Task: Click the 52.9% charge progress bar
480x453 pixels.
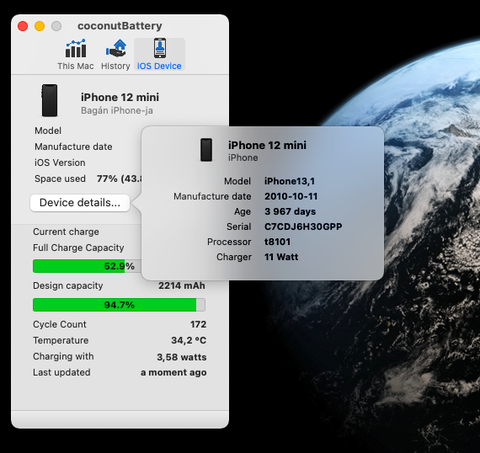Action: 87,266
